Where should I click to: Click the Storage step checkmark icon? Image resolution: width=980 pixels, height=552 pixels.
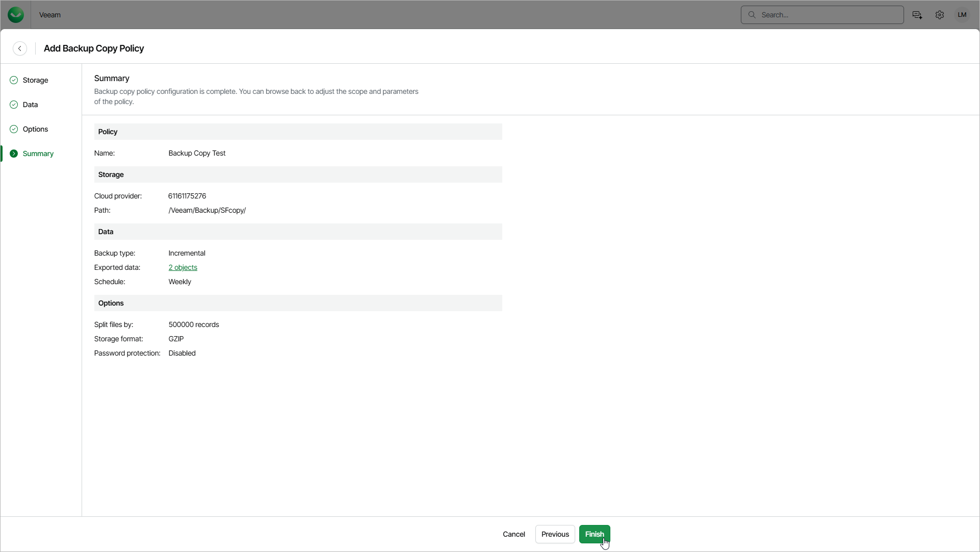14,80
